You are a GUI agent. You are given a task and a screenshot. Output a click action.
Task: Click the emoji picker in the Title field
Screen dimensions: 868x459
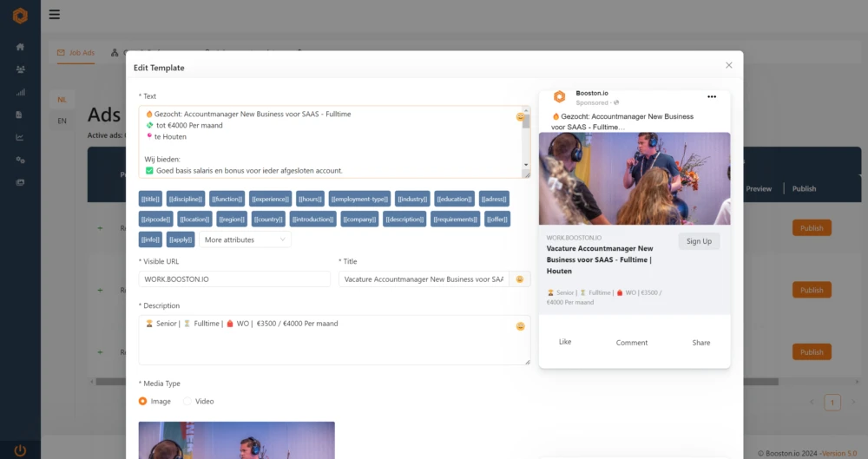(520, 279)
